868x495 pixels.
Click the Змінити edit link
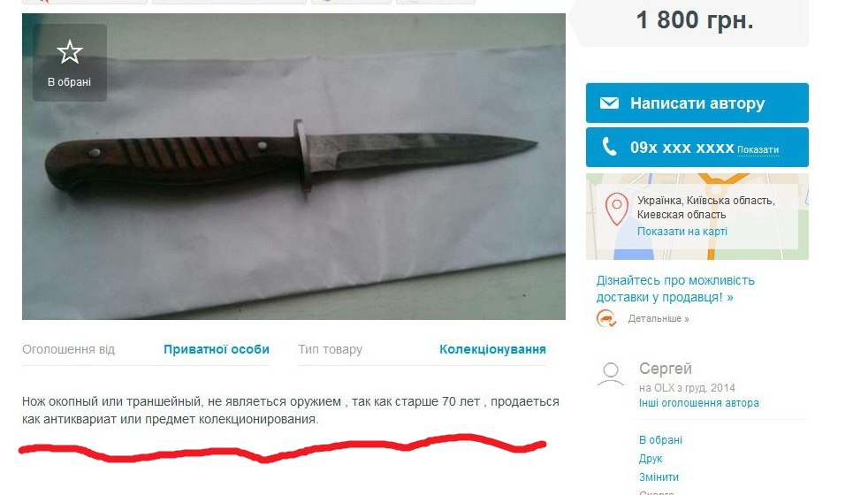pos(659,477)
